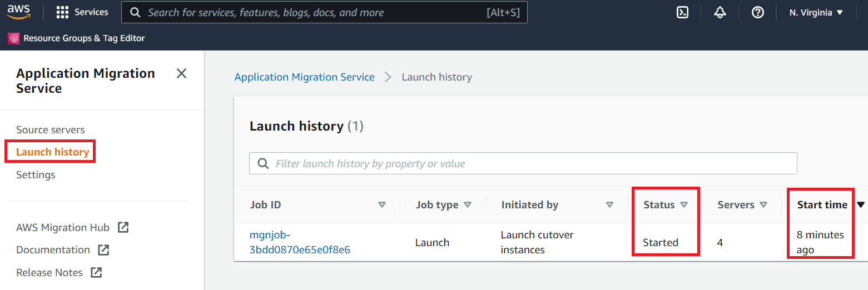Image resolution: width=868 pixels, height=290 pixels.
Task: Click the magnifier icon in the launch history filter
Action: (263, 163)
